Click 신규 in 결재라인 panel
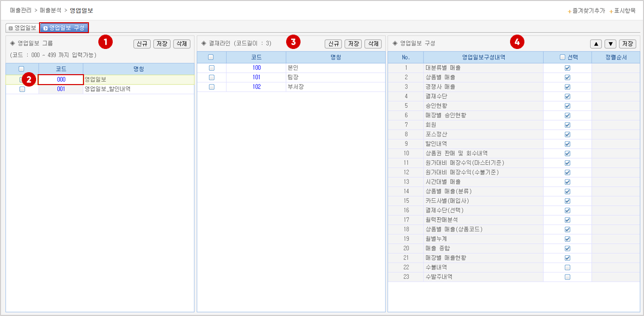Screen dimensions: 644x316 click(x=333, y=44)
